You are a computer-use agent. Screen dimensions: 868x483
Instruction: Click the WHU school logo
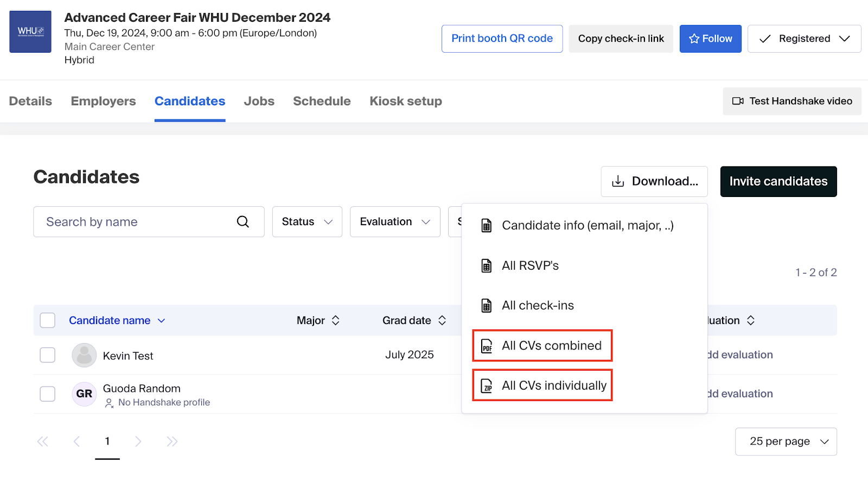pos(30,31)
